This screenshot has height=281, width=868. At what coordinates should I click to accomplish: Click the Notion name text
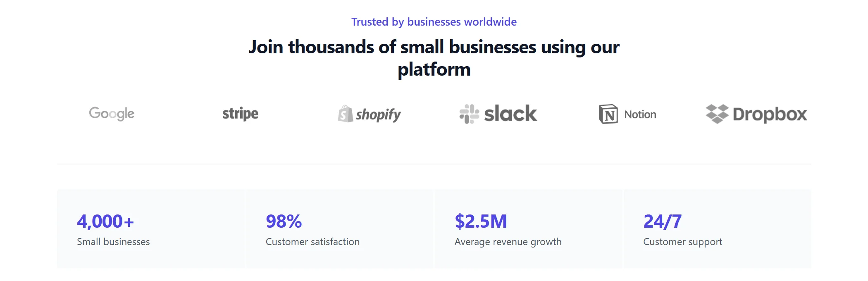[x=640, y=114]
